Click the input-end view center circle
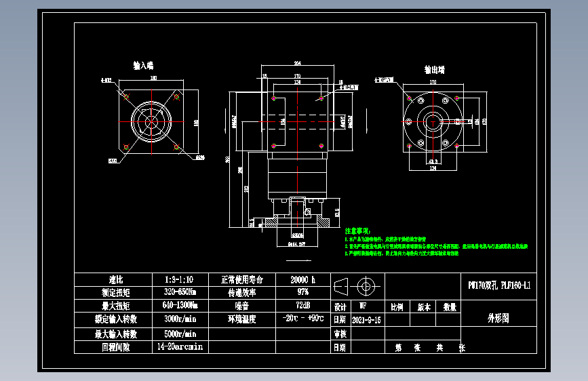The image size is (588, 381). (x=151, y=121)
